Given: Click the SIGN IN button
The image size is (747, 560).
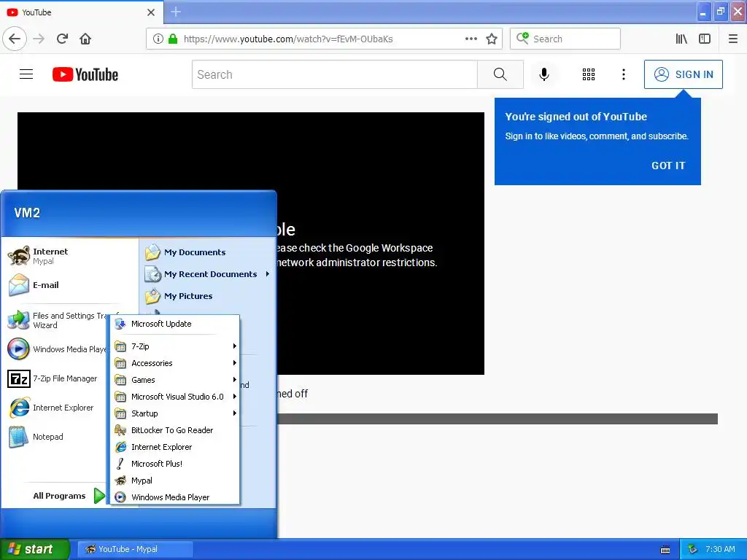Looking at the screenshot, I should tap(683, 74).
